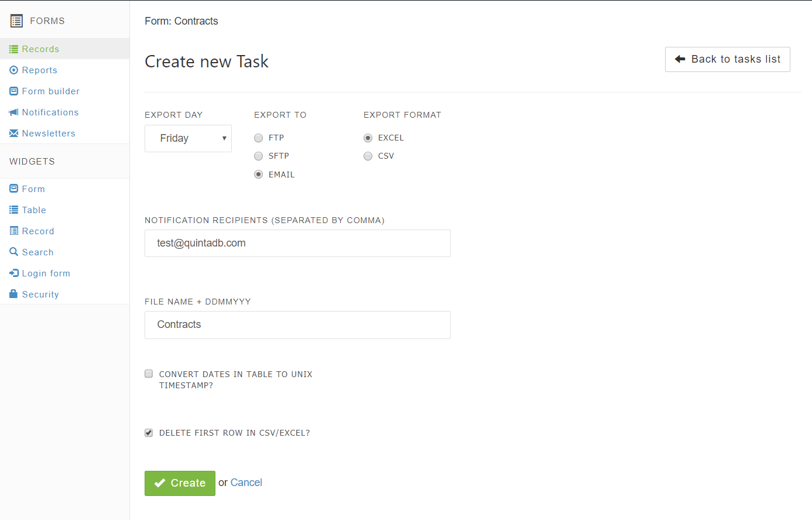The width and height of the screenshot is (812, 520).
Task: Click the Cancel link
Action: point(246,483)
